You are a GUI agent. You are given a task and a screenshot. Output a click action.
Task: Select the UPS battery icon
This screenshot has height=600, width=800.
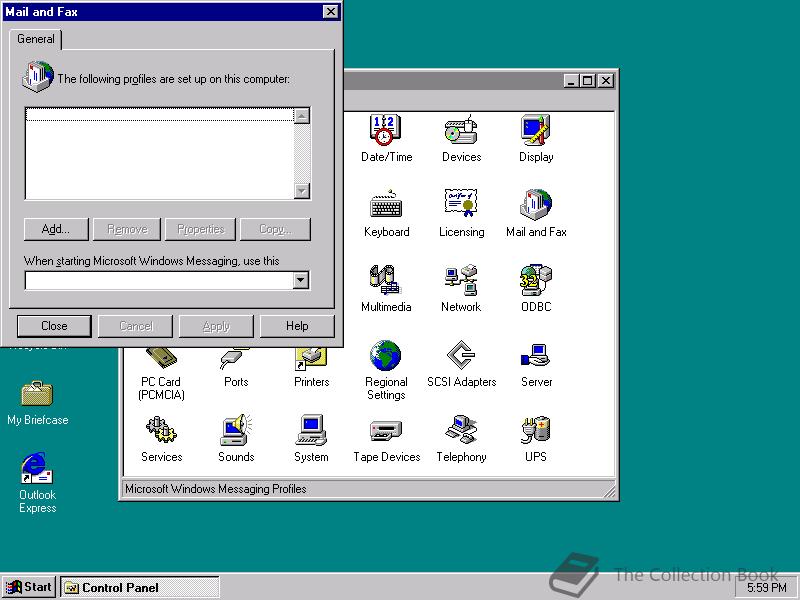pos(536,438)
